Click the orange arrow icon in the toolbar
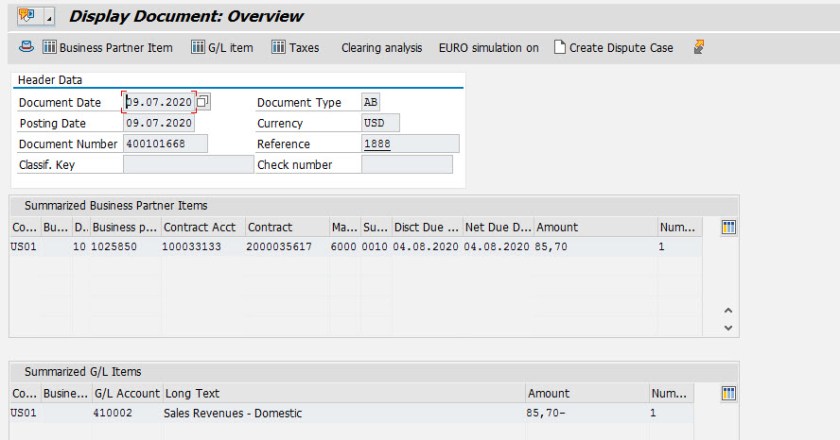This screenshot has height=440, width=840. [699, 47]
